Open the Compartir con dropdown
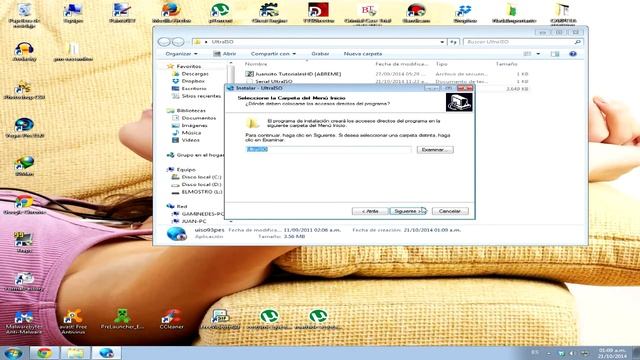Screen dimensions: 640x360 coord(273,54)
